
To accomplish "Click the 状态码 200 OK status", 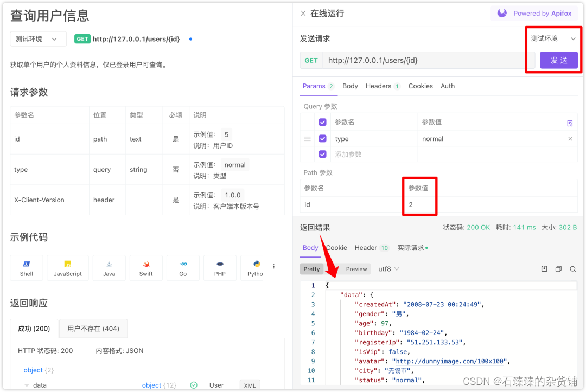I will [x=466, y=228].
